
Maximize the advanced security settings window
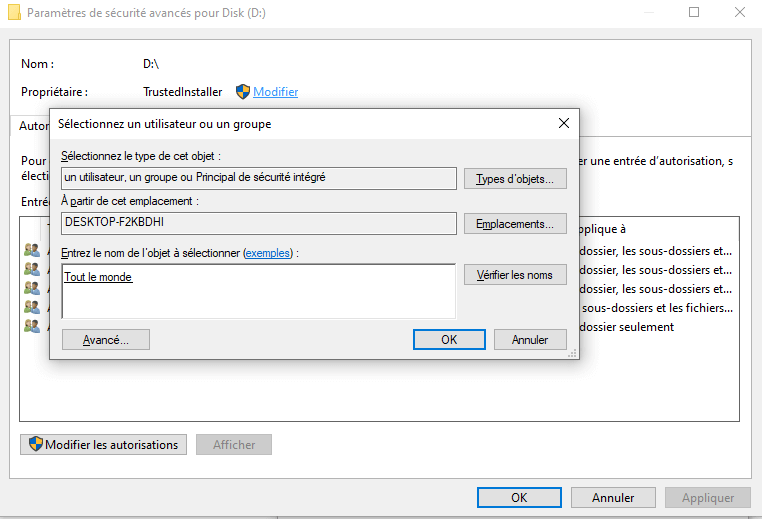point(694,13)
